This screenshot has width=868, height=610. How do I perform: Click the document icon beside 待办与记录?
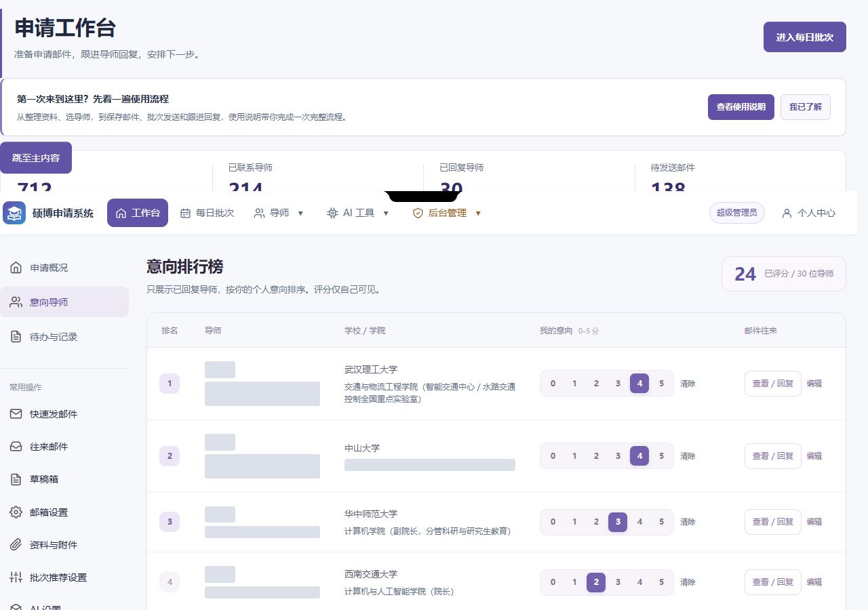16,337
